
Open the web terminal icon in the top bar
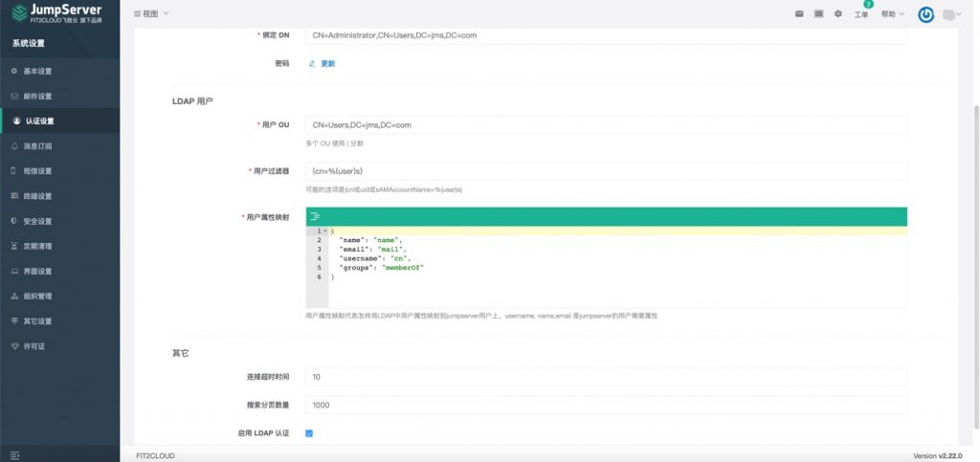pyautogui.click(x=818, y=13)
